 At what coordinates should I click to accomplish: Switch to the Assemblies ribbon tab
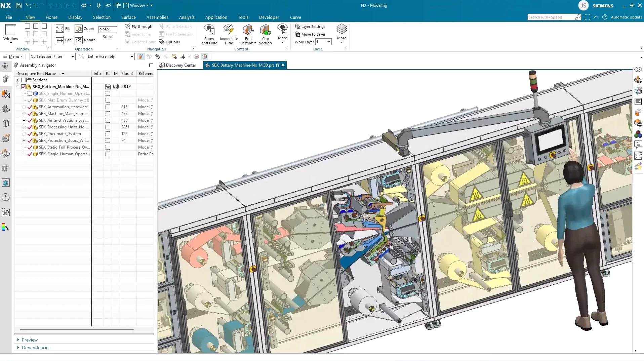click(x=157, y=17)
